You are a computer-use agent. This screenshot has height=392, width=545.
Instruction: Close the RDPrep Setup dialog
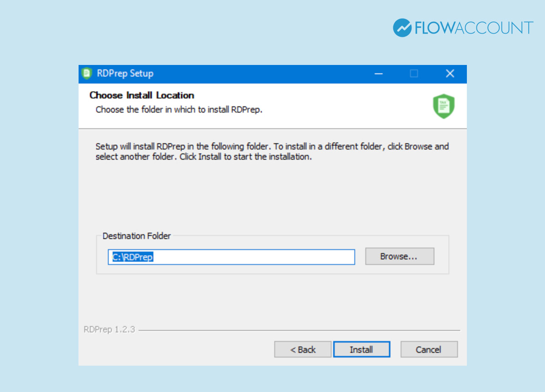[450, 74]
